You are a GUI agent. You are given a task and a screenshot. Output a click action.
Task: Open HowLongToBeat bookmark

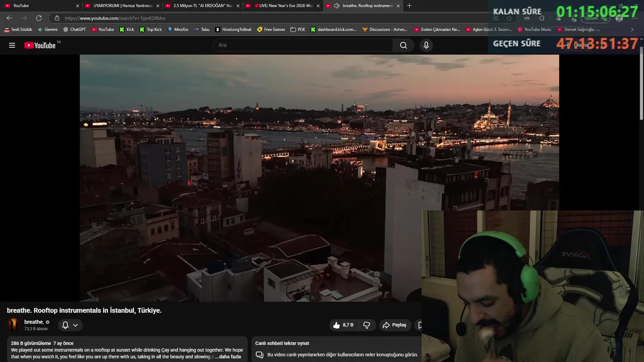pos(233,30)
